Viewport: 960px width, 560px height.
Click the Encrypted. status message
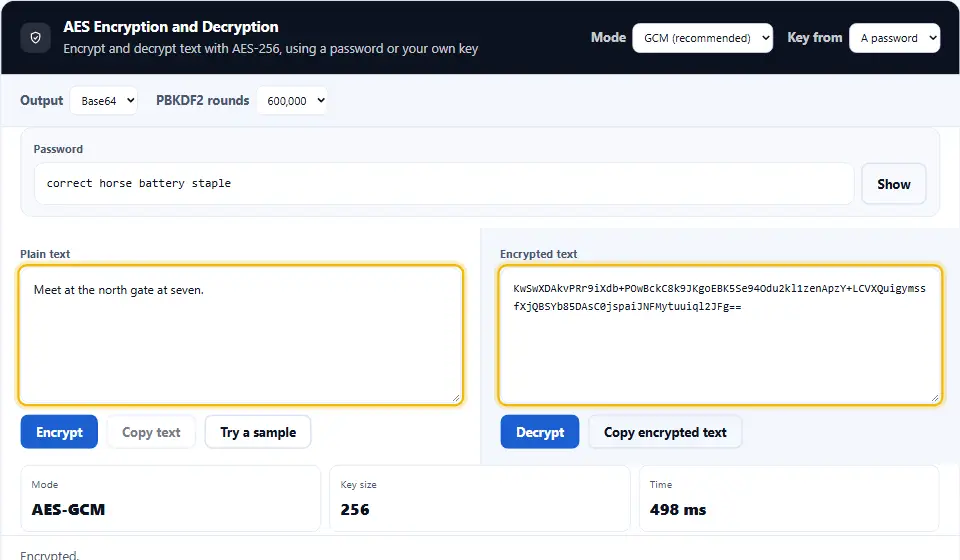(x=50, y=555)
